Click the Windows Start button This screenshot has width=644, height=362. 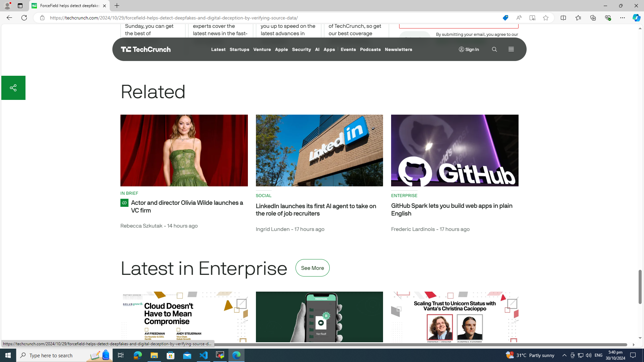click(8, 355)
